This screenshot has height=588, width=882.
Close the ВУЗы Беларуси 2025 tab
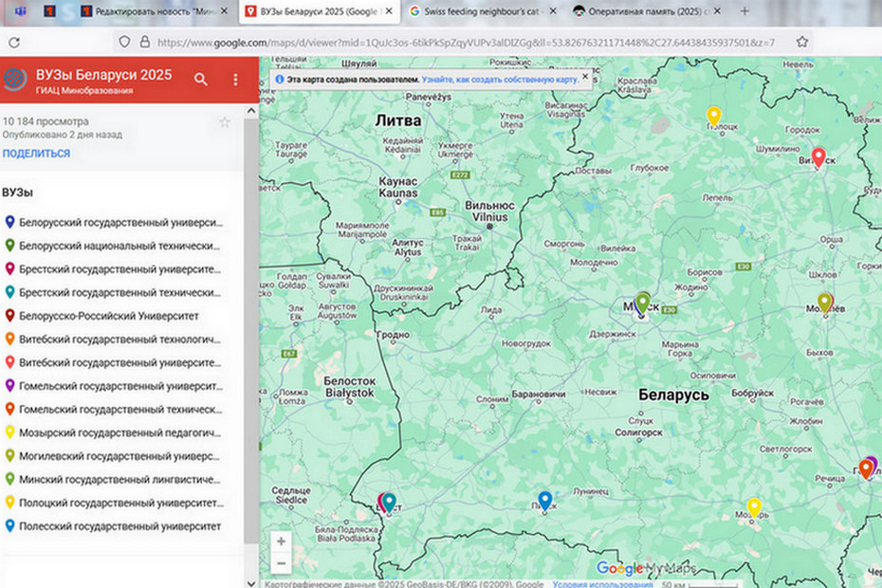[x=389, y=11]
